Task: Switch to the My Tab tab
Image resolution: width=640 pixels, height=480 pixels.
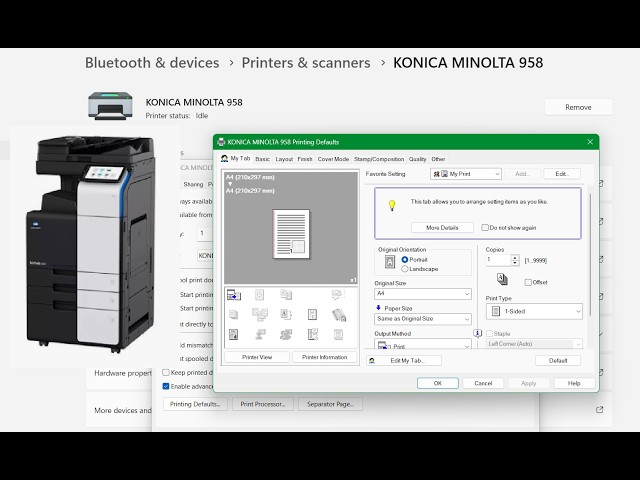Action: click(x=236, y=158)
